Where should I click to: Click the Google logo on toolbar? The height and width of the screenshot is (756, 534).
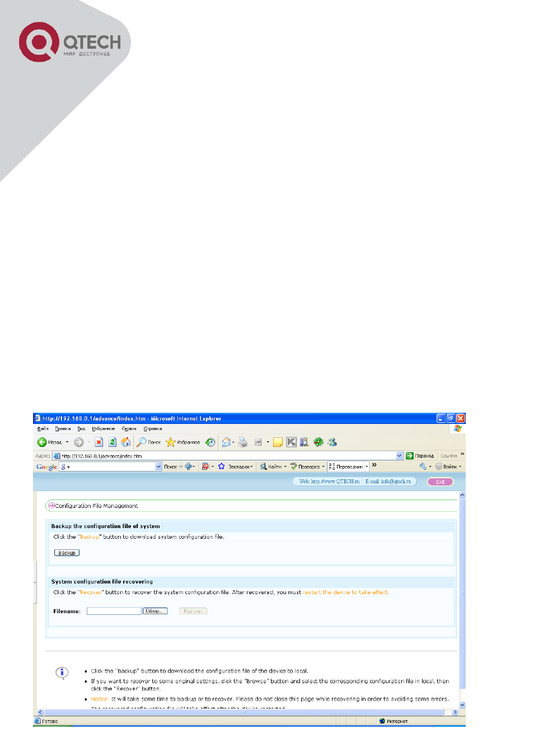46,466
